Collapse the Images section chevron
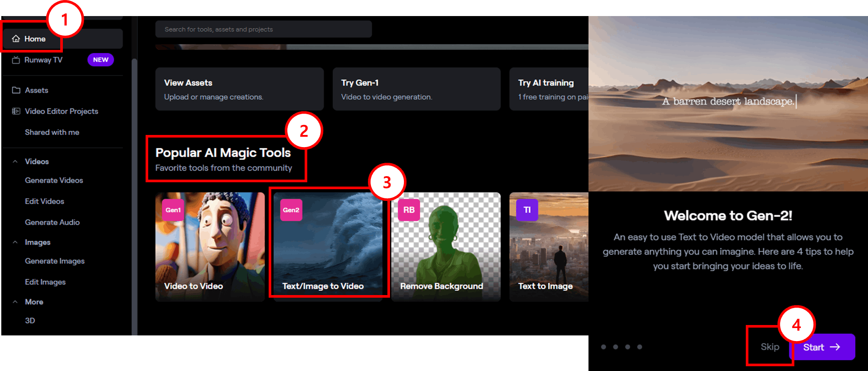This screenshot has width=868, height=371. point(15,242)
